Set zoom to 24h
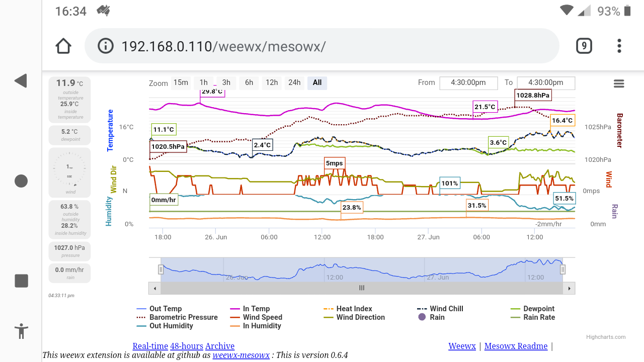 point(294,83)
